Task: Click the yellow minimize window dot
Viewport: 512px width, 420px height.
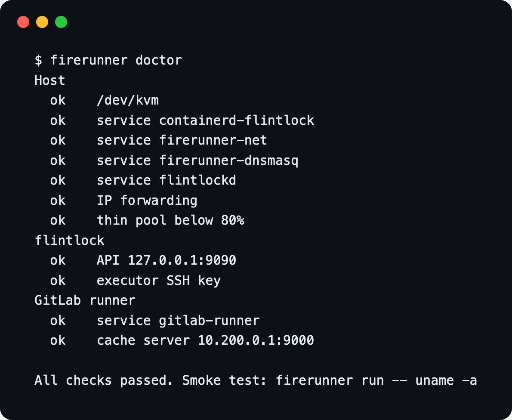Action: click(x=42, y=22)
